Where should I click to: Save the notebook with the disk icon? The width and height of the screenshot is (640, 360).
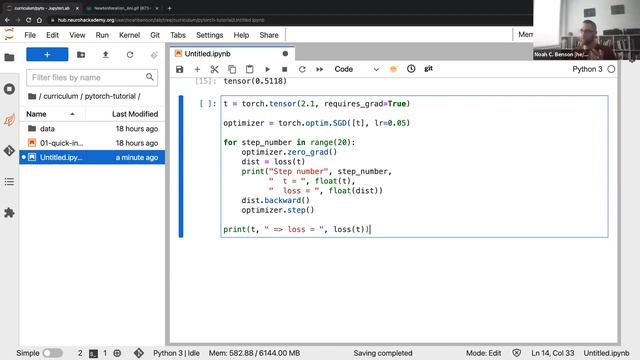(x=180, y=69)
